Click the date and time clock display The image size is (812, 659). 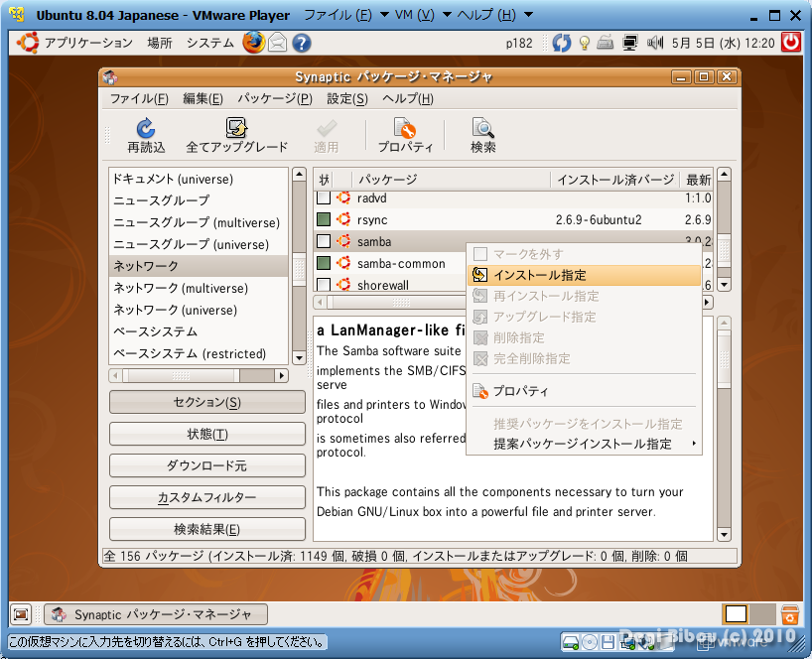[x=723, y=43]
